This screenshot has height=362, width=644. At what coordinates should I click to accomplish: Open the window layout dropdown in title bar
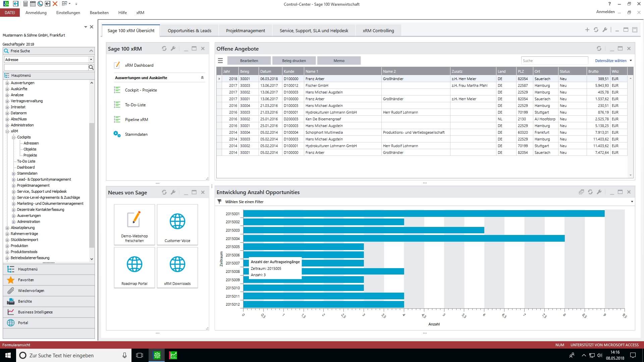pyautogui.click(x=66, y=4)
